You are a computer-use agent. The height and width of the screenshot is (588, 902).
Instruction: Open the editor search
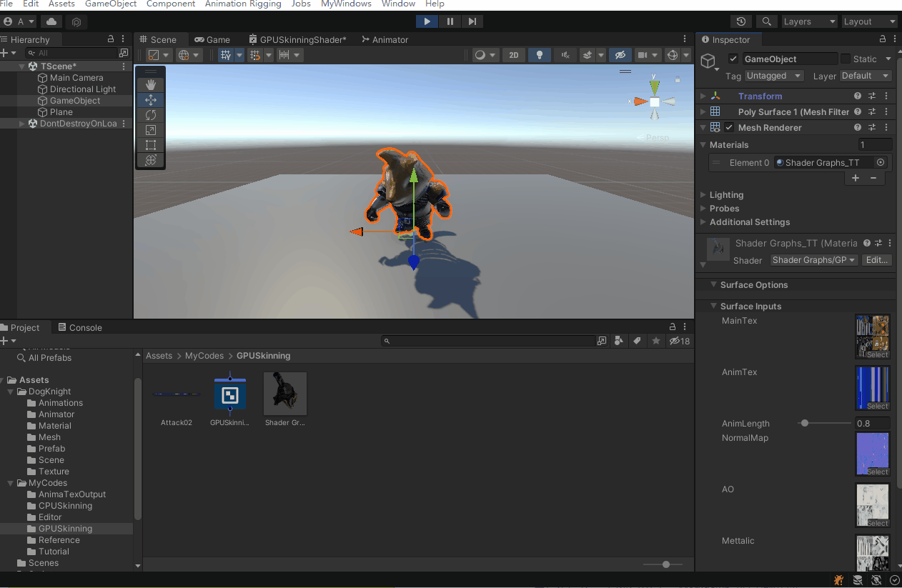point(766,21)
